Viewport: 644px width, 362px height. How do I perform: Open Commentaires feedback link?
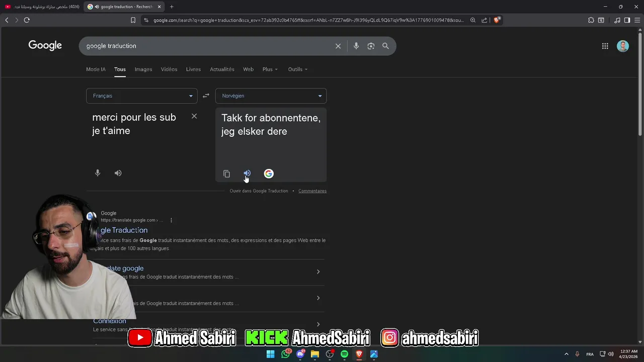click(312, 191)
